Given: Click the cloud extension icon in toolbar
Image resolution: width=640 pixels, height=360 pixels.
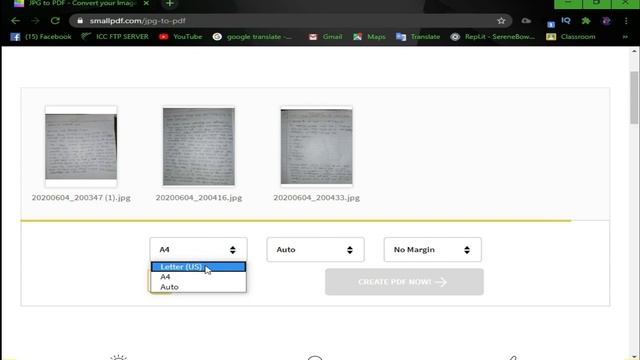Looking at the screenshot, I should pos(526,21).
